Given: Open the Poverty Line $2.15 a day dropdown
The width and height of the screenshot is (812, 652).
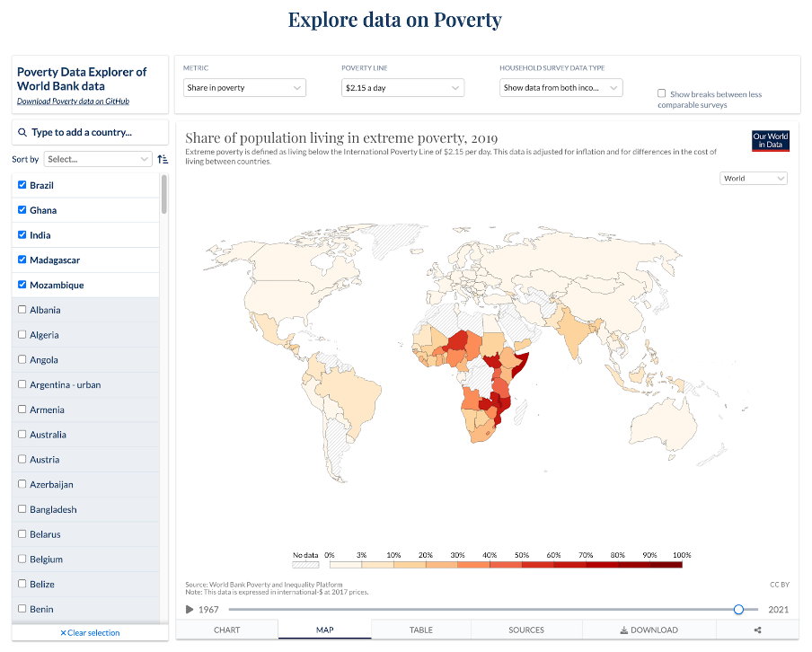Looking at the screenshot, I should coord(402,88).
